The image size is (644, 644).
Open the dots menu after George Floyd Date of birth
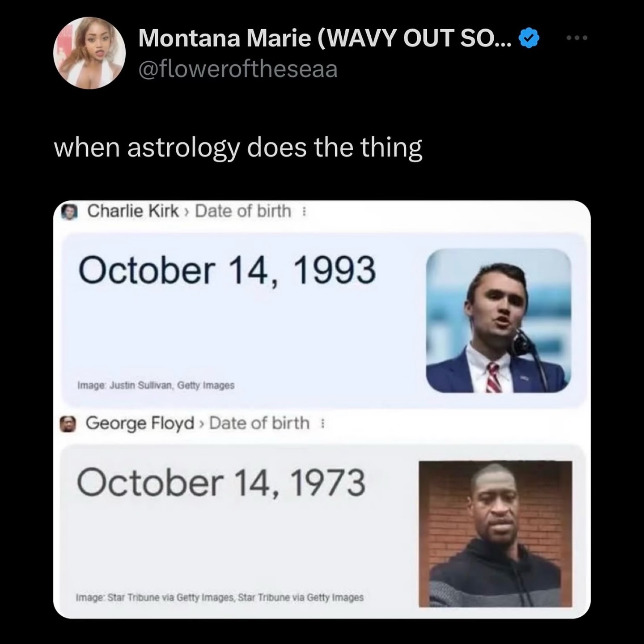coord(322,423)
